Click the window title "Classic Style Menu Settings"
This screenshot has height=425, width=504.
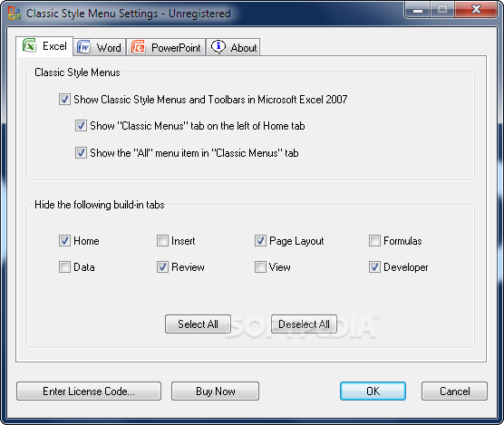[x=92, y=14]
